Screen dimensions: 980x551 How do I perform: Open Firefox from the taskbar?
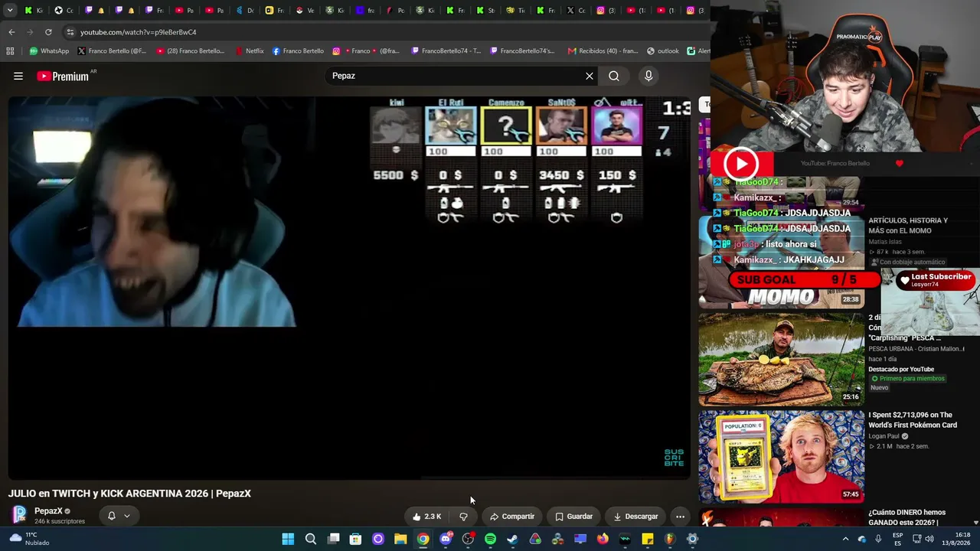click(603, 539)
